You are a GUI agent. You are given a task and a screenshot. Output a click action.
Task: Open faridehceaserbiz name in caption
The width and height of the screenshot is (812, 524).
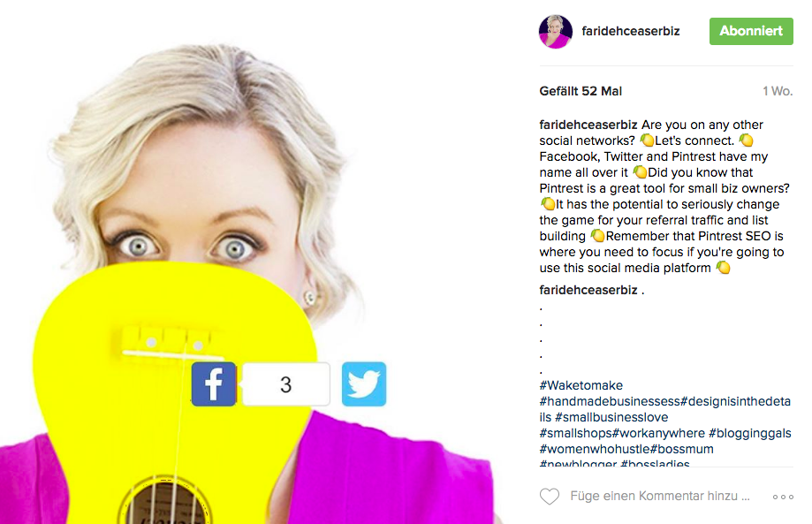pos(588,125)
